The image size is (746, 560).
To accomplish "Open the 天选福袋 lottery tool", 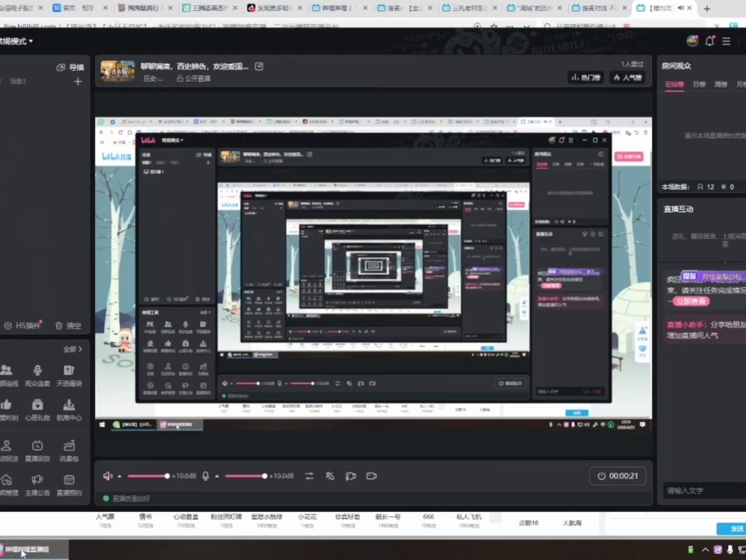I will coord(69,376).
